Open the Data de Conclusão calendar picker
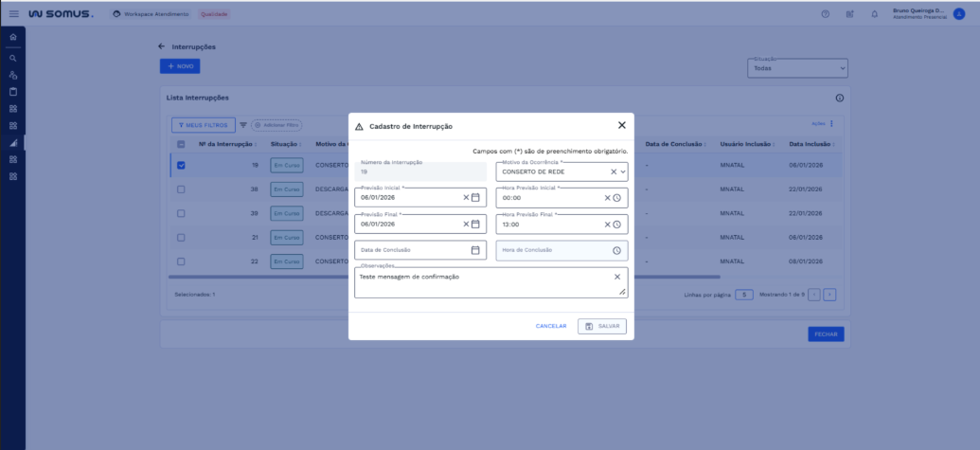The height and width of the screenshot is (450, 980). pyautogui.click(x=475, y=250)
